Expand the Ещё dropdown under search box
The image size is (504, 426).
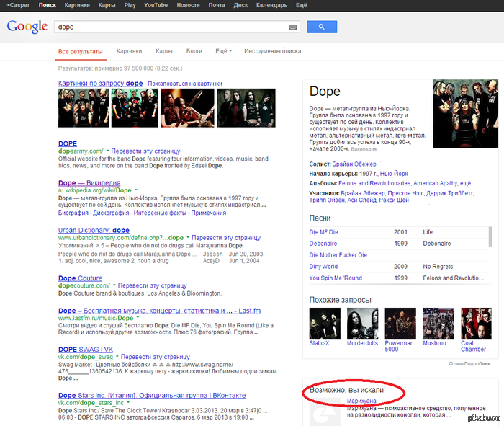pos(223,51)
